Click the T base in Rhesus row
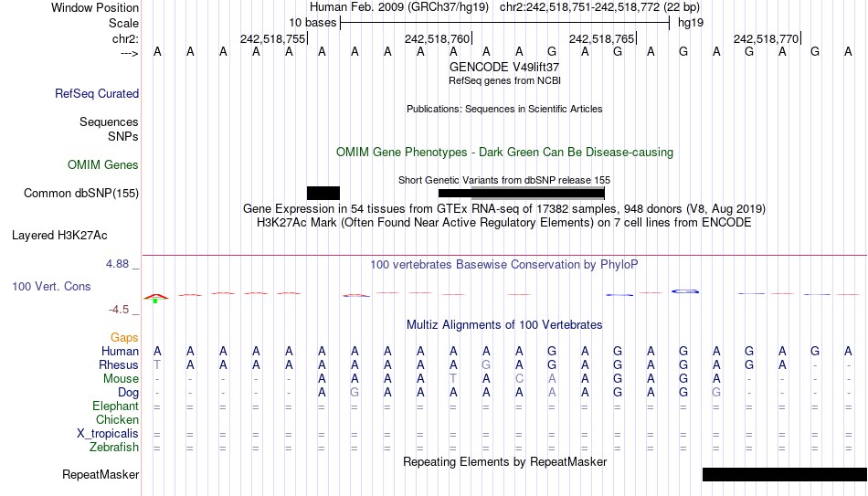 point(157,365)
